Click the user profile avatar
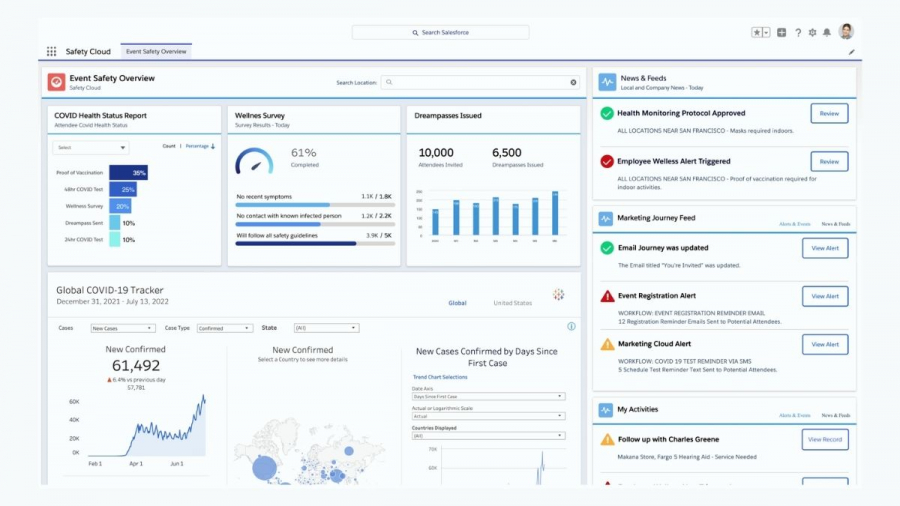This screenshot has height=506, width=900. pyautogui.click(x=846, y=31)
